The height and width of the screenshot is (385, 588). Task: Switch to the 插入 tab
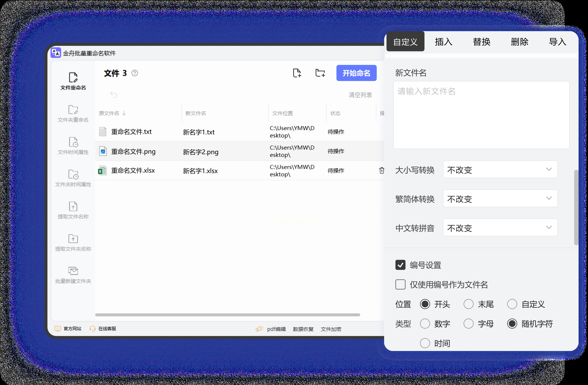coord(443,42)
